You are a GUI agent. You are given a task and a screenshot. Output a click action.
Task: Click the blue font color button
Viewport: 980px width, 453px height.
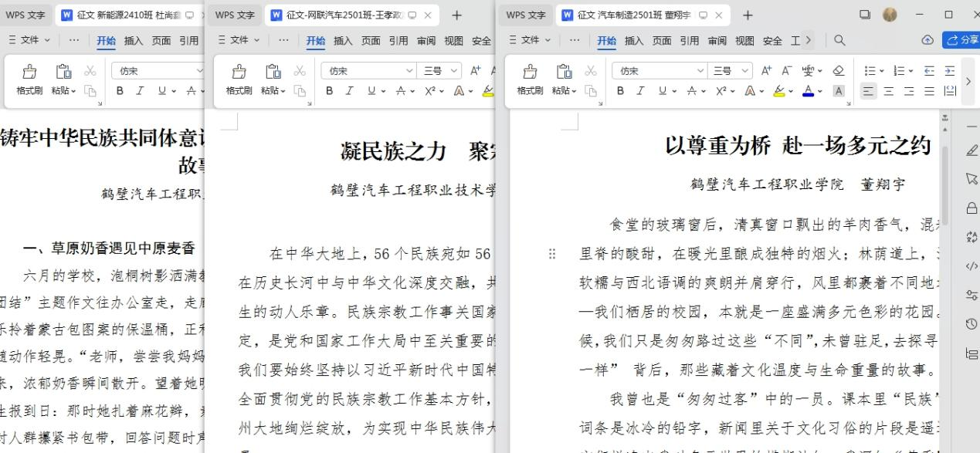(808, 91)
